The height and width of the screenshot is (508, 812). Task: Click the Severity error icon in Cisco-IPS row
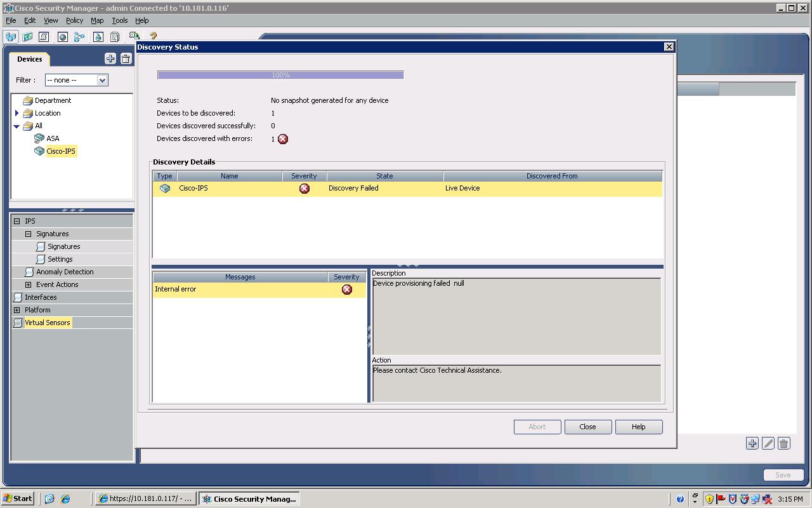click(304, 188)
